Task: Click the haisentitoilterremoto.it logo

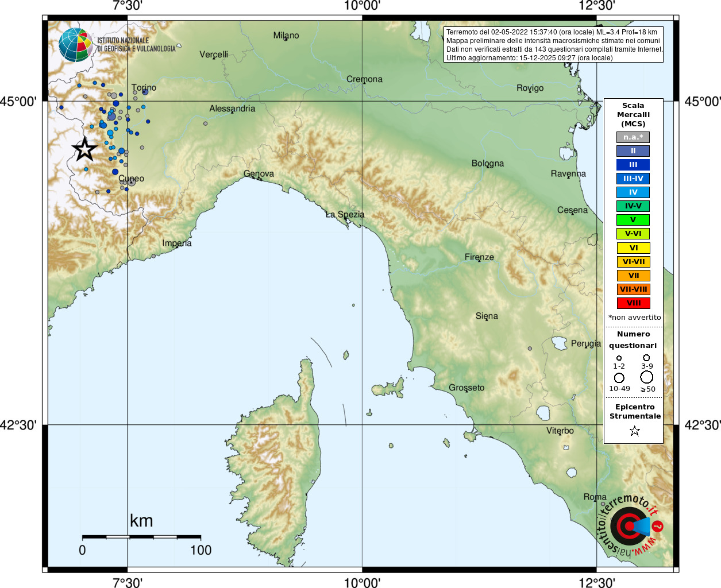Action: pos(631,525)
